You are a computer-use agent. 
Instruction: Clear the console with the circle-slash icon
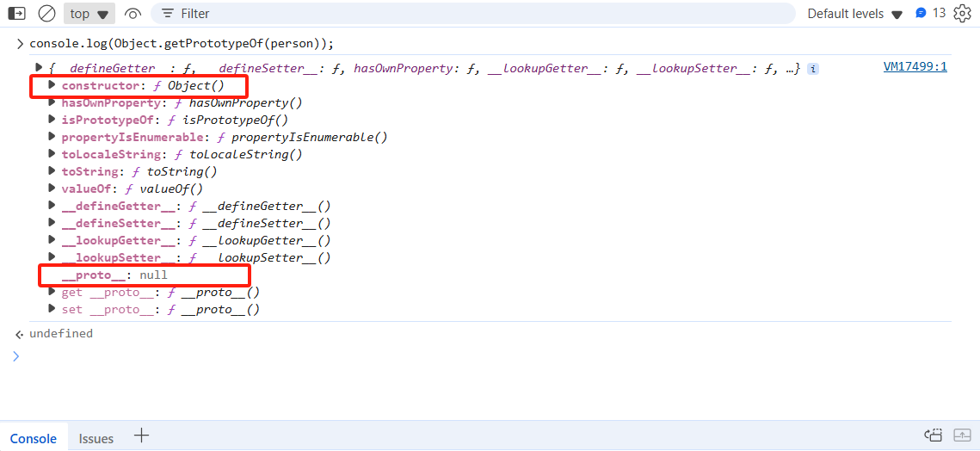(47, 14)
